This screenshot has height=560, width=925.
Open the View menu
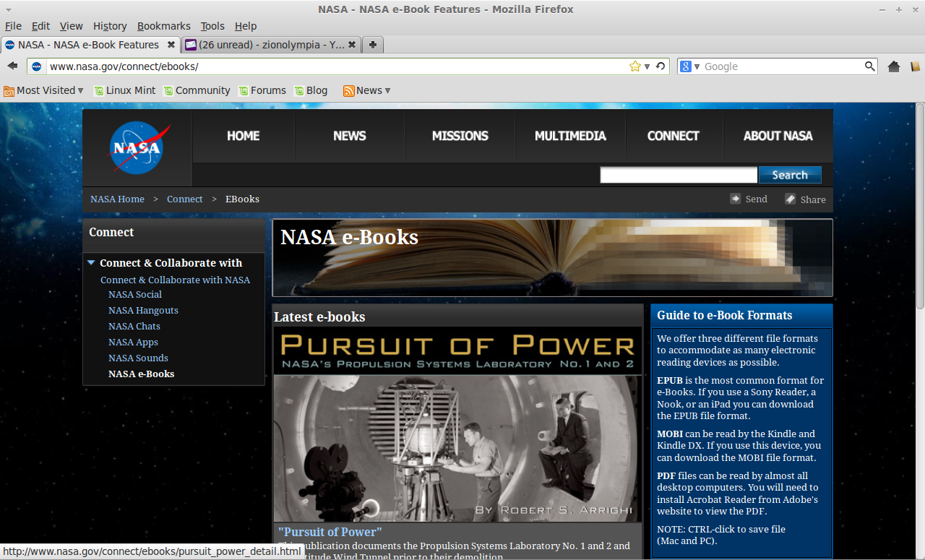(x=71, y=26)
